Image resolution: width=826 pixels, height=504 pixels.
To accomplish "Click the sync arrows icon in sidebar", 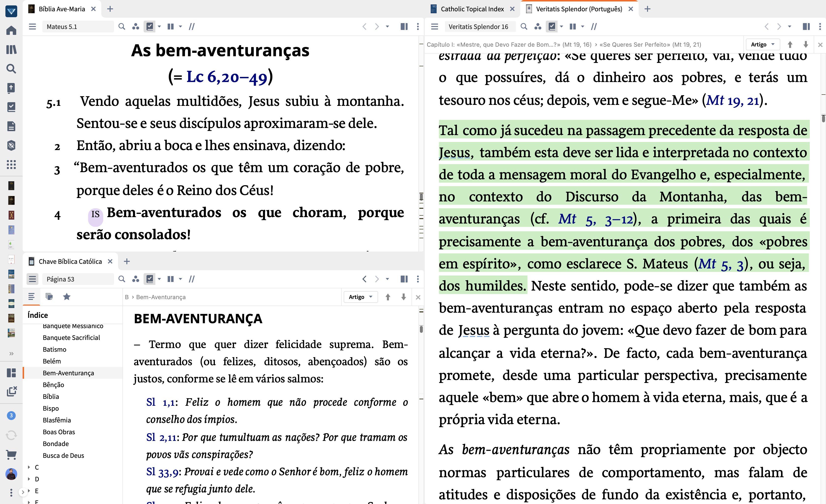I will coord(11,435).
